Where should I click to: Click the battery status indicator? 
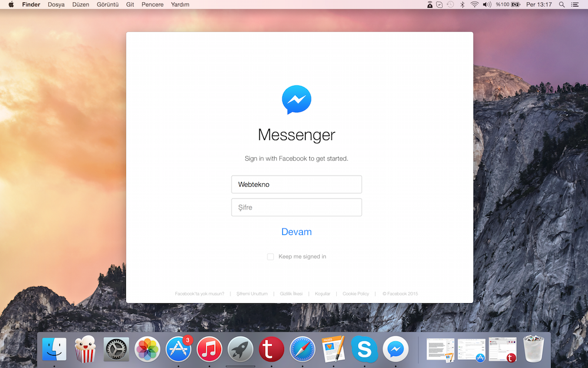(x=508, y=5)
